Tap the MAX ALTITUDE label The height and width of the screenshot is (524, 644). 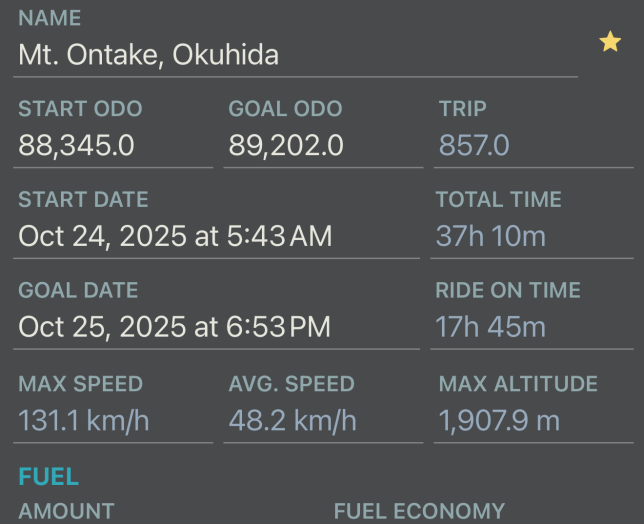click(518, 383)
